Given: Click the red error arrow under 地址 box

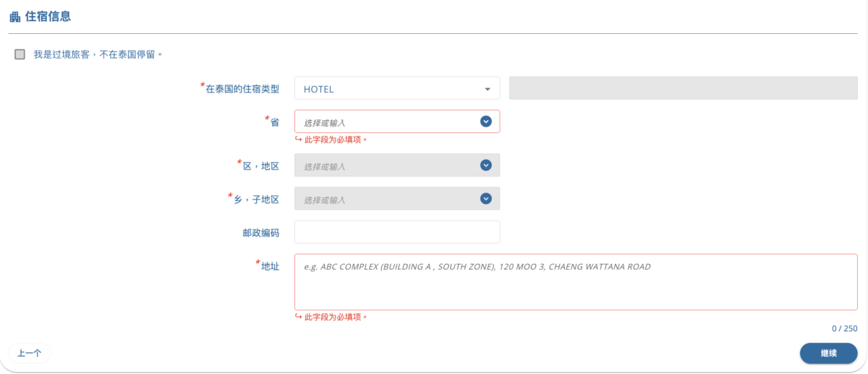Looking at the screenshot, I should (298, 317).
